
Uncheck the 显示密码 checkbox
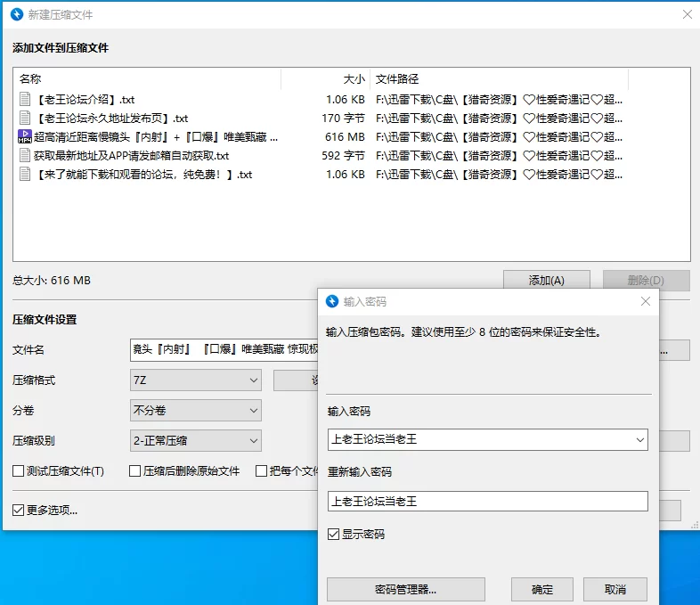[333, 534]
